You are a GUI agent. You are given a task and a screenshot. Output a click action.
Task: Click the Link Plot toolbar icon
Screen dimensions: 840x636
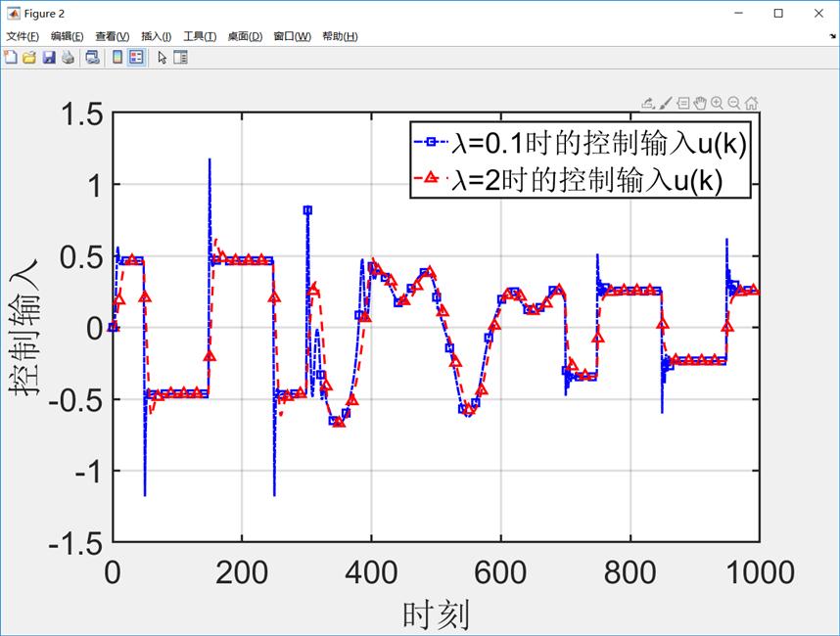click(93, 58)
